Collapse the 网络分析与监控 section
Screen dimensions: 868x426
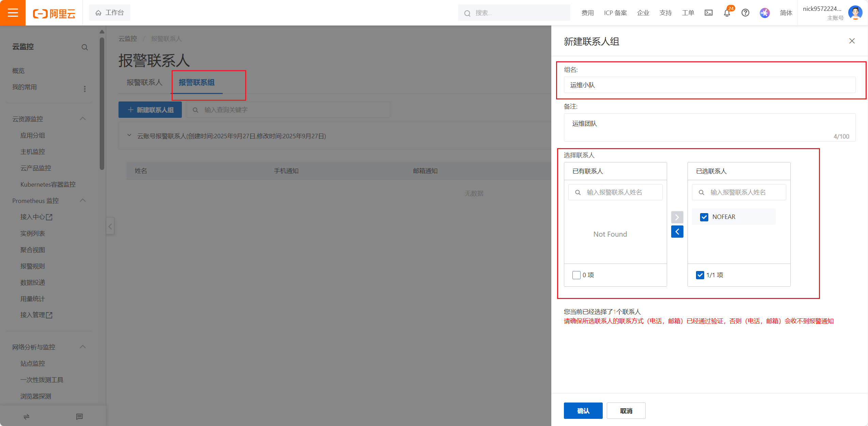[83, 347]
